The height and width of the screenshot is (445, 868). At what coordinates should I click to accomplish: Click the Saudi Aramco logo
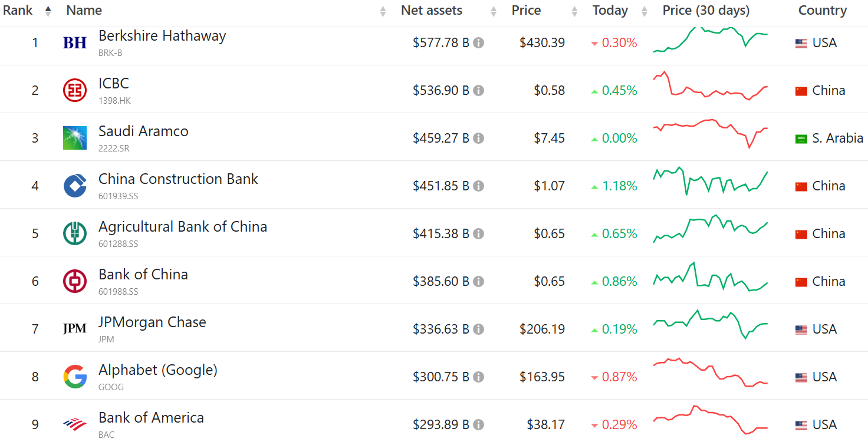click(x=75, y=138)
